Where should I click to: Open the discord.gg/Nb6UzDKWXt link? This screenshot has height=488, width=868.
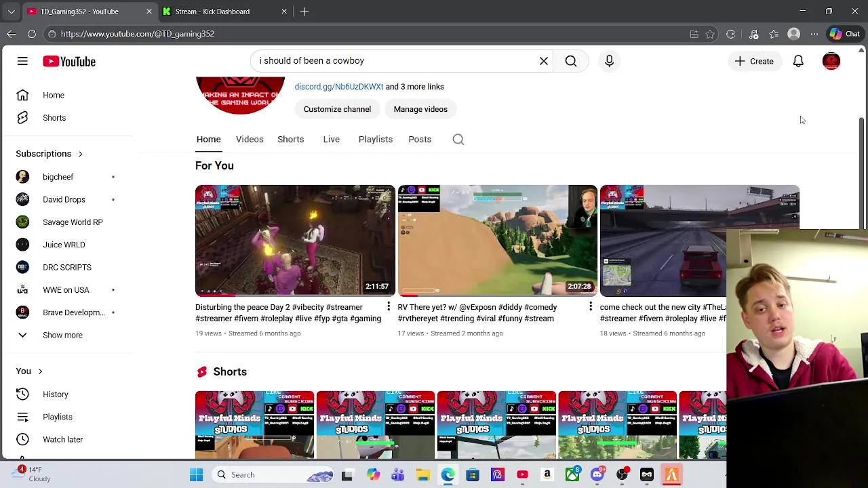(x=339, y=87)
